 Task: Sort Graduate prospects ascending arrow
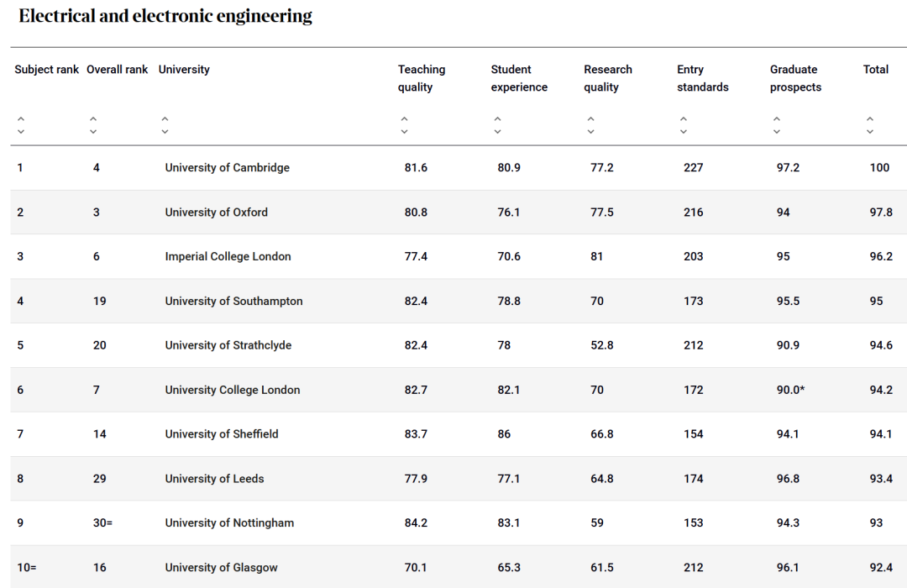[777, 118]
